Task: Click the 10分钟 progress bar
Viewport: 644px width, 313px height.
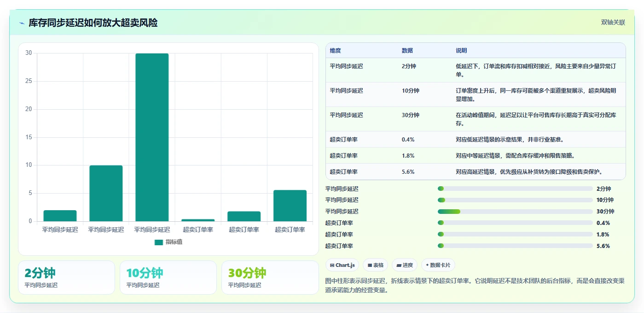Action: pos(515,200)
